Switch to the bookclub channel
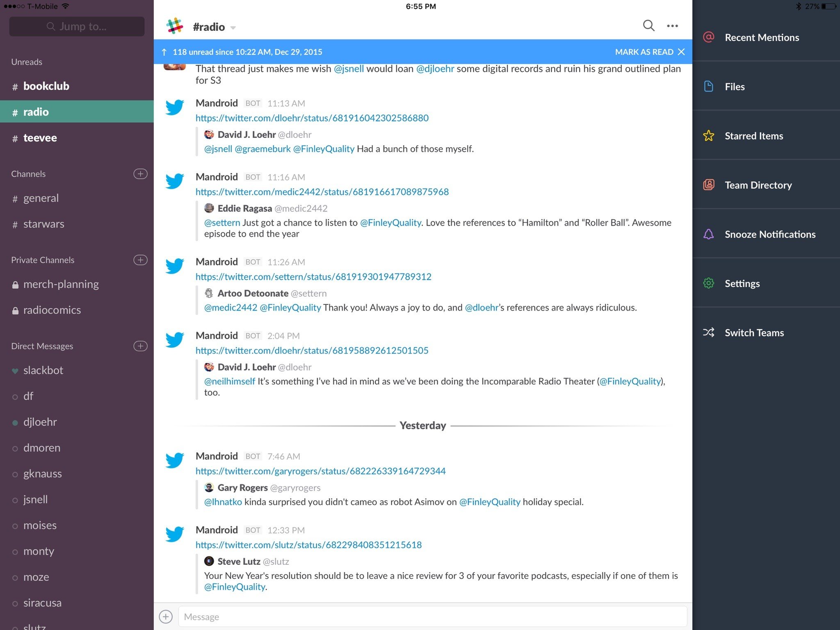Screen dimensions: 840x630 coord(46,86)
